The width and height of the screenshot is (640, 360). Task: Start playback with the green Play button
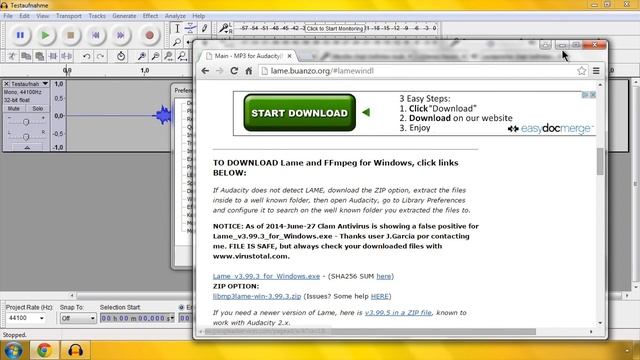click(x=45, y=36)
